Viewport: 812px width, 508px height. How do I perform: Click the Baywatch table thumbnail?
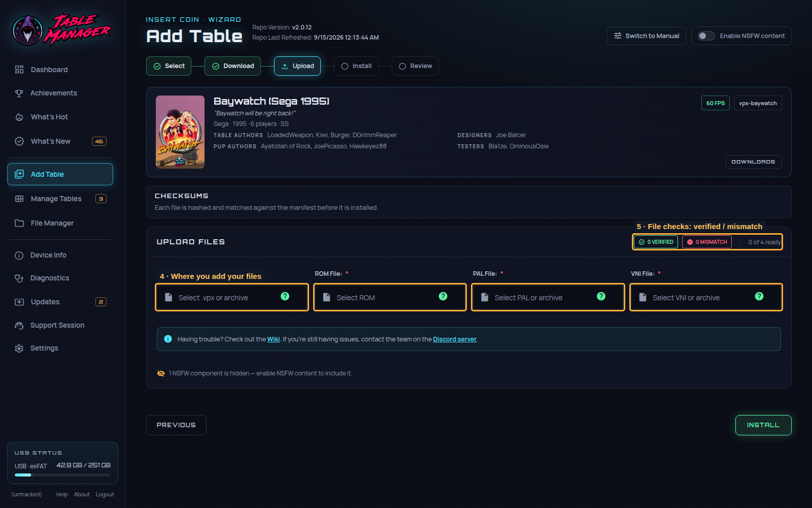[x=180, y=132]
